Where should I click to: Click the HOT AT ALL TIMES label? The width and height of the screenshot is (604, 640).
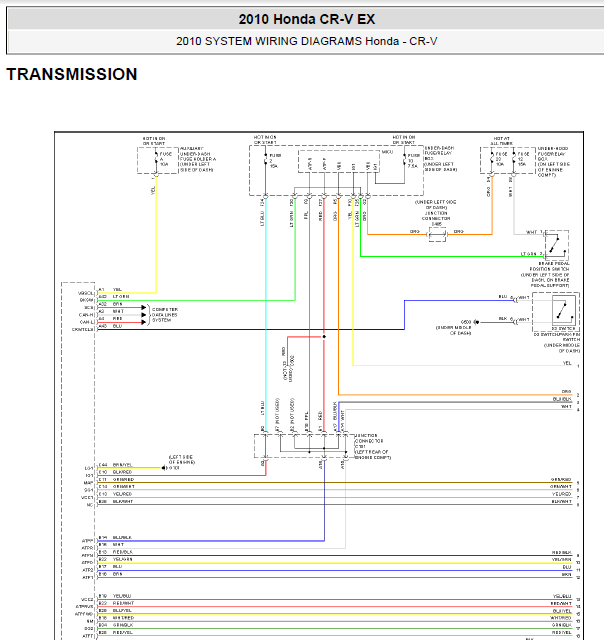click(502, 141)
